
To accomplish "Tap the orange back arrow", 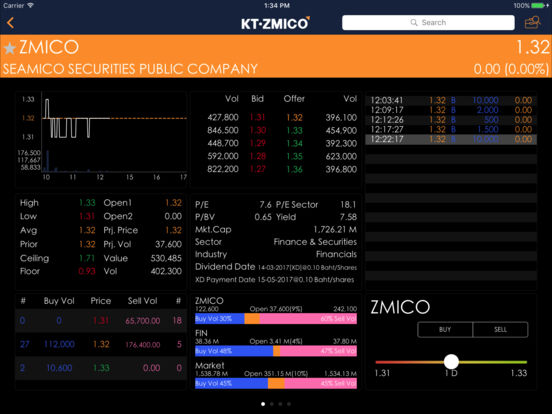I will (10, 23).
